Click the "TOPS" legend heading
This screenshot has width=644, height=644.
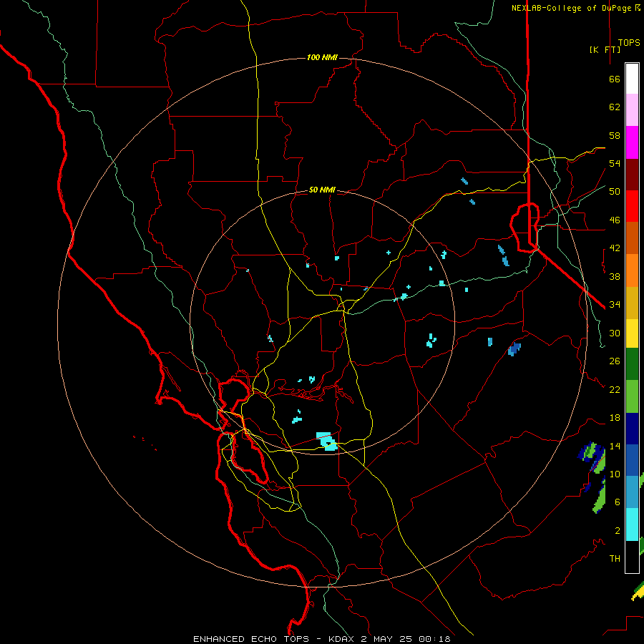629,43
